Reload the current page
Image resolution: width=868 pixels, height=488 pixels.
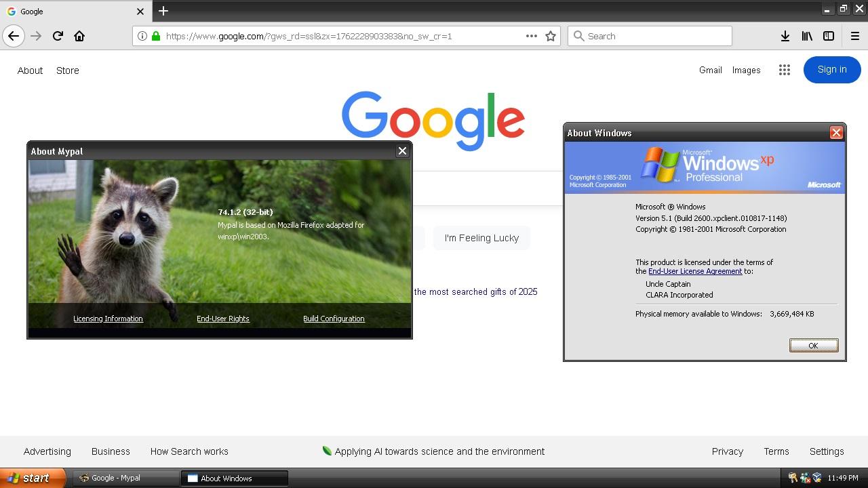(x=58, y=36)
